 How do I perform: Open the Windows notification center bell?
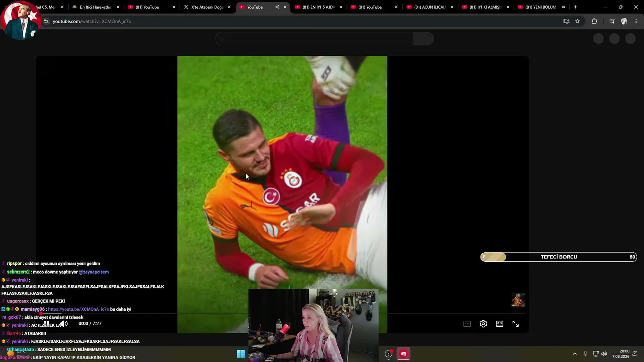coord(635,354)
